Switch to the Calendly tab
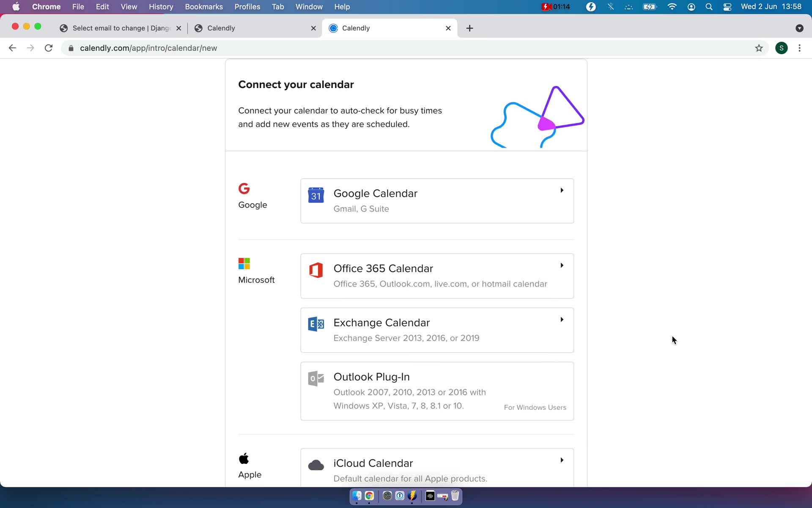Viewport: 812px width, 508px height. coord(221,28)
